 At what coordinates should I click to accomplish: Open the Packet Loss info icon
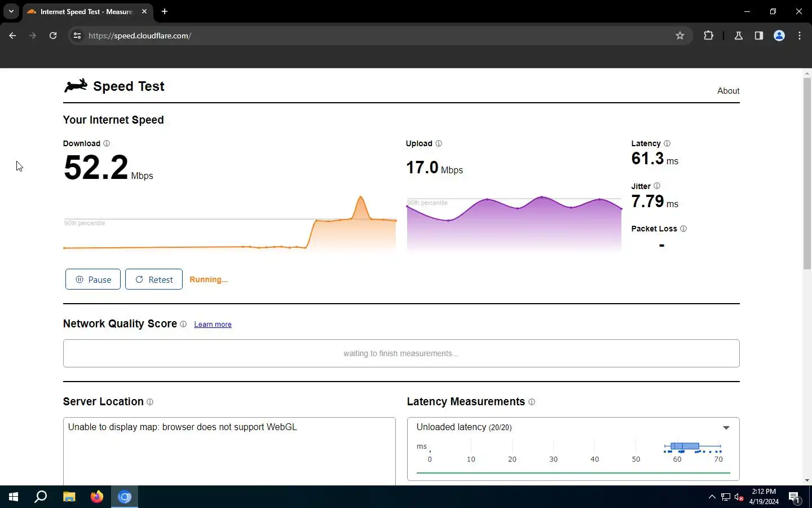coord(683,229)
